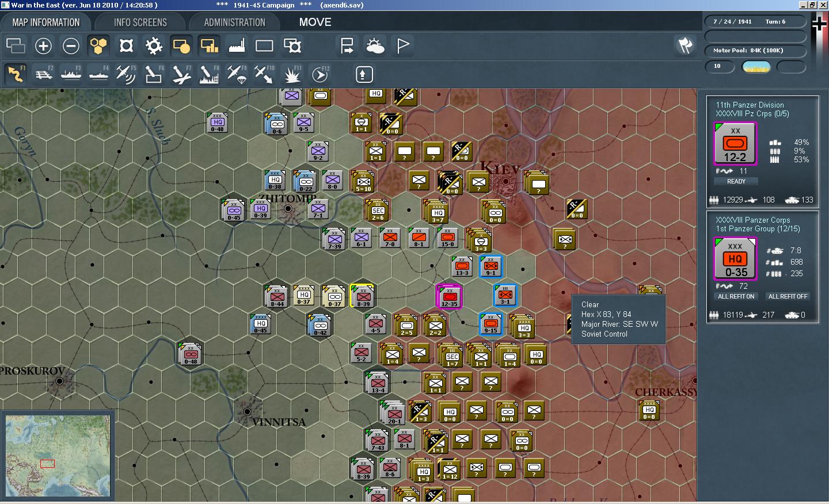
Task: Select F6 bomb unit mode
Action: tap(154, 74)
